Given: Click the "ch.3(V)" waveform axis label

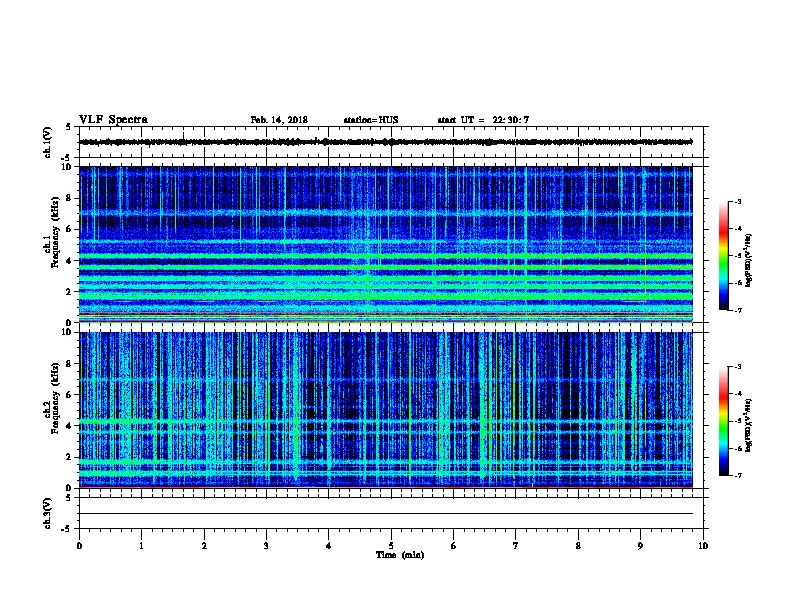Looking at the screenshot, I should [x=47, y=513].
